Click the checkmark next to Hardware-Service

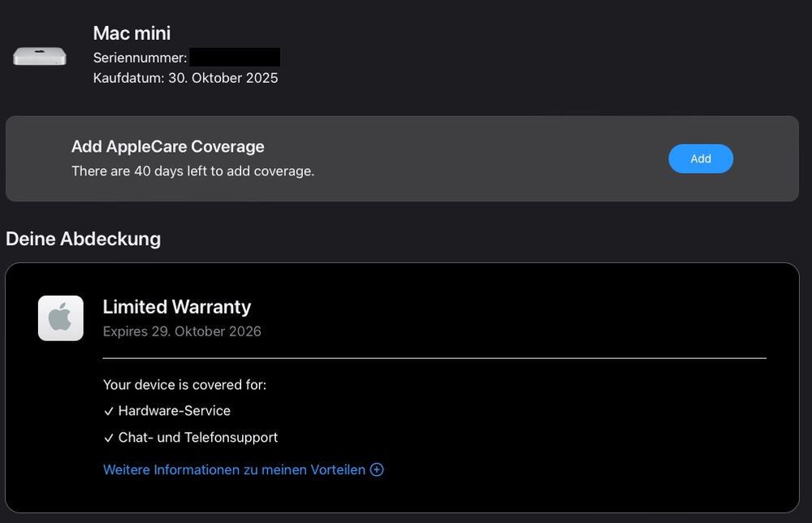coord(109,412)
